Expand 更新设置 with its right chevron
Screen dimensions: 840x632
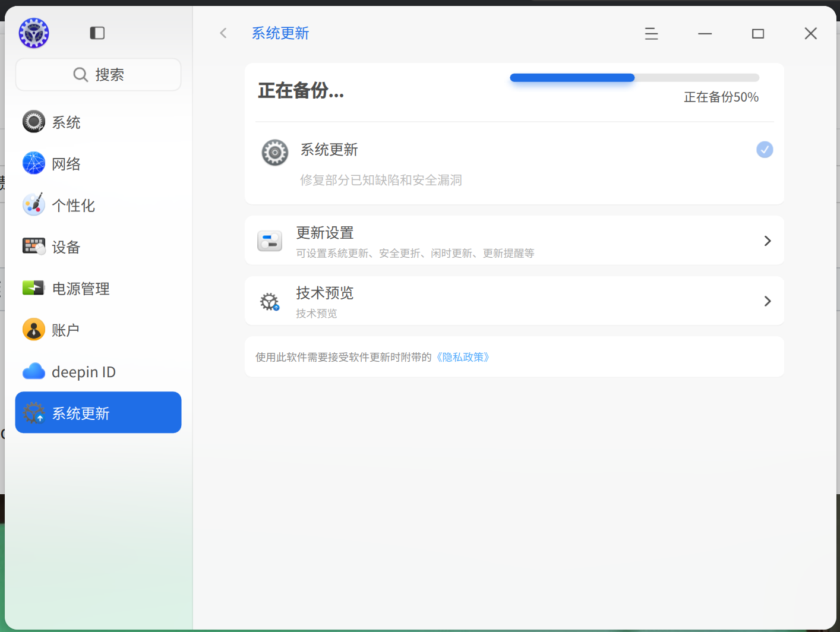click(768, 241)
